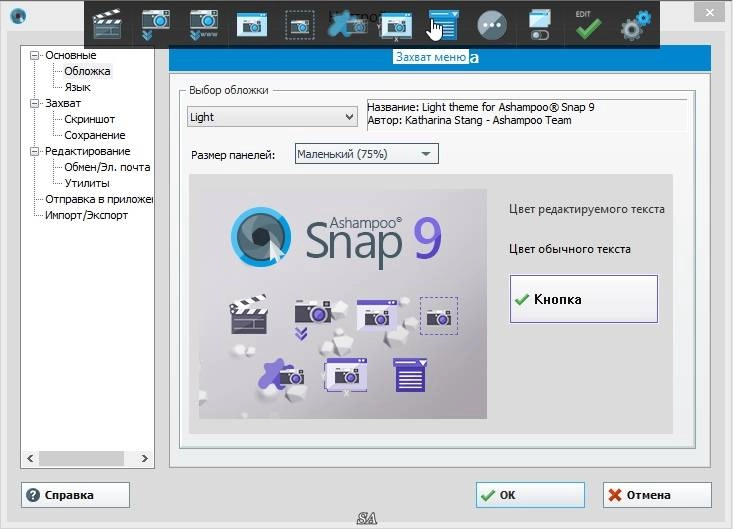Capture rectangular region with dashed-frame camera icon

(300, 26)
